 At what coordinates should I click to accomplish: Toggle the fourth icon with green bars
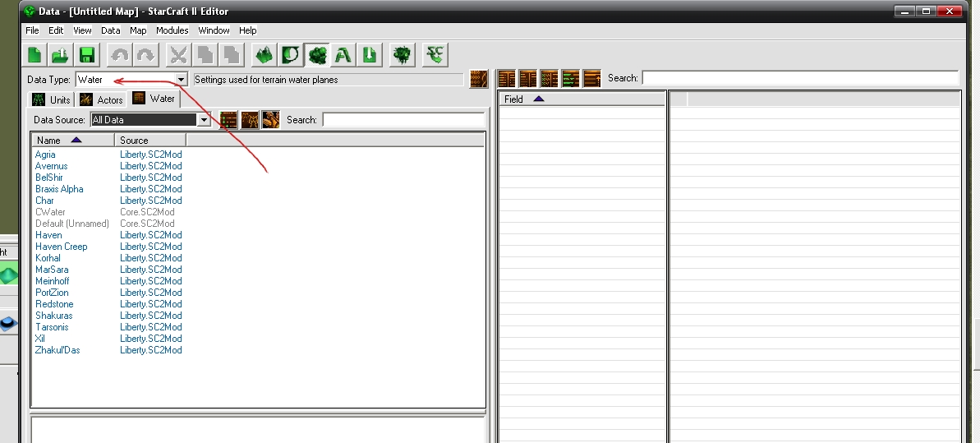pyautogui.click(x=571, y=78)
